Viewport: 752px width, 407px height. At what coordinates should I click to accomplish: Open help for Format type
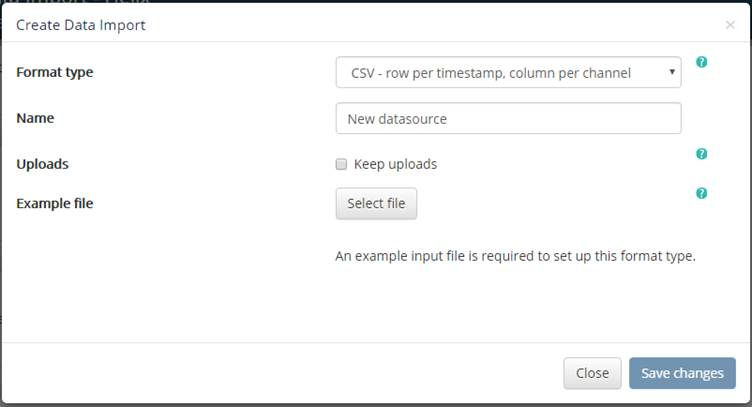(701, 62)
